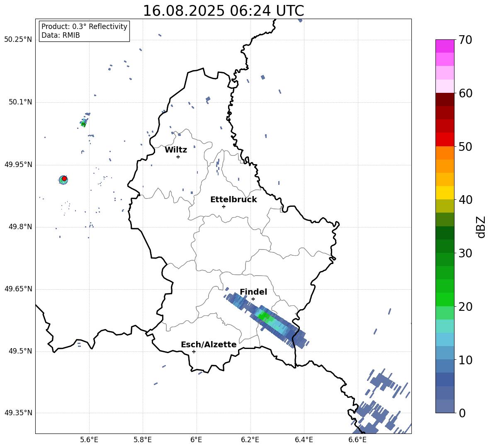Pick the magenta swatch at the colorbar top
Viewport: 491px width, 448px height.
tap(445, 46)
